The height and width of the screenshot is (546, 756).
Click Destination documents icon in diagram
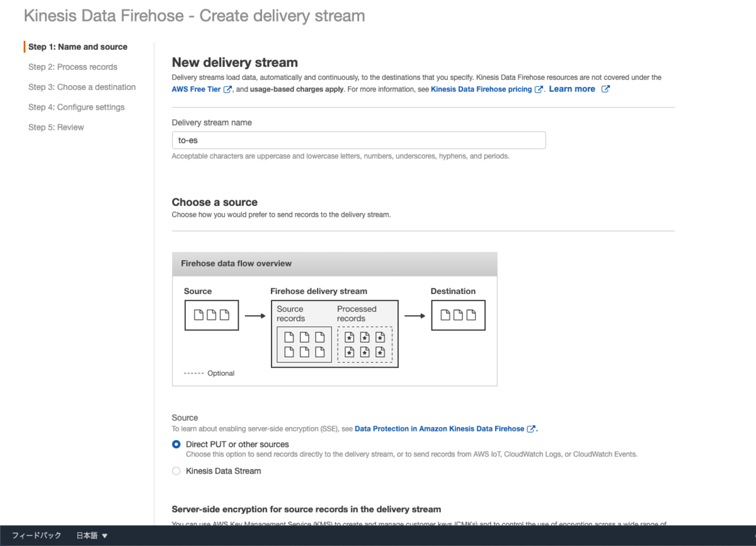(x=458, y=315)
